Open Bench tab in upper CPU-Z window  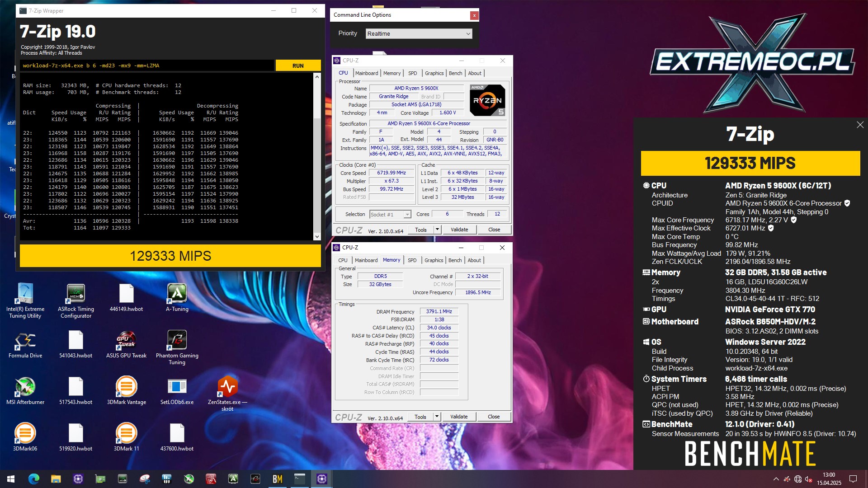(x=456, y=73)
